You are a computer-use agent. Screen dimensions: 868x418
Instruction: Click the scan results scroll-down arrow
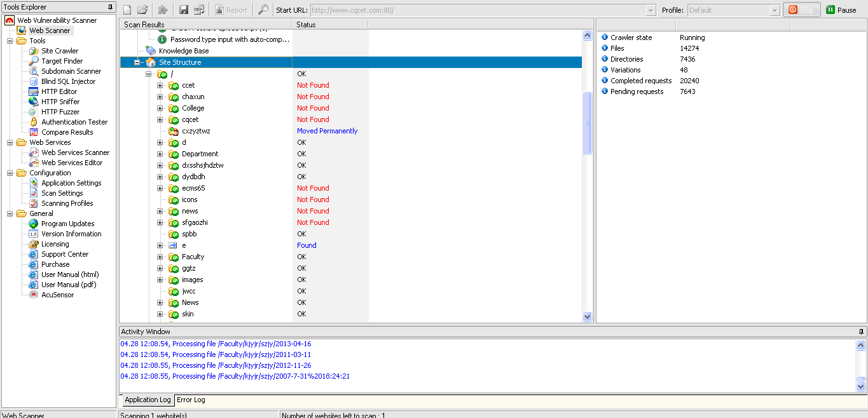(587, 316)
